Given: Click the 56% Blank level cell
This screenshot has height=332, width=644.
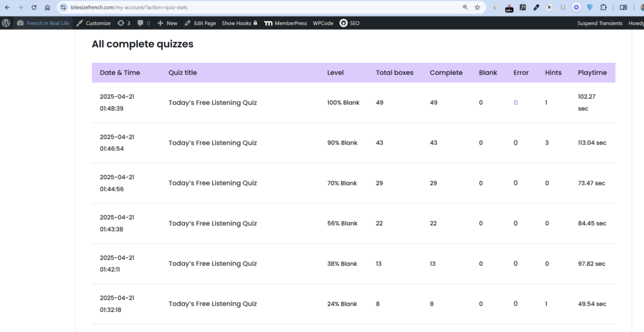Looking at the screenshot, I should (x=342, y=223).
